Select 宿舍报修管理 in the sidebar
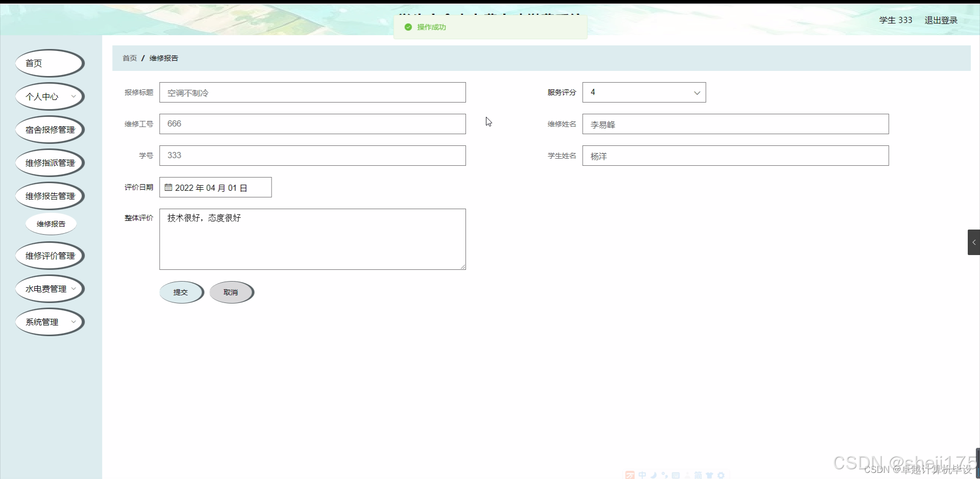980x479 pixels. click(50, 130)
